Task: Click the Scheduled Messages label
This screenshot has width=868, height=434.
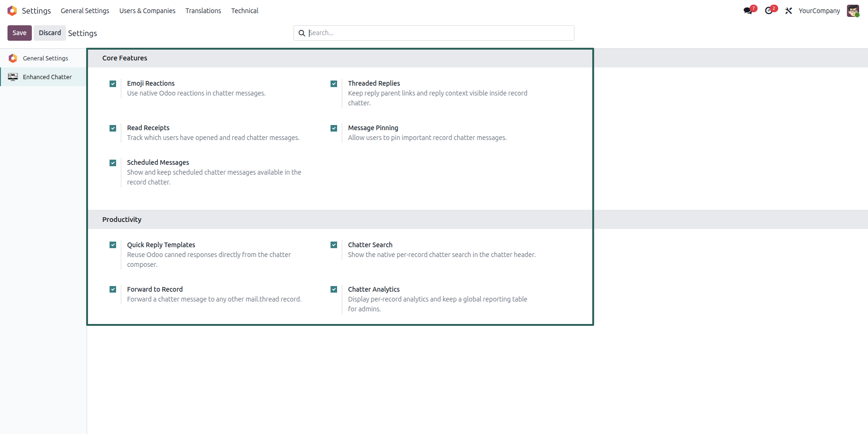Action: coord(158,162)
